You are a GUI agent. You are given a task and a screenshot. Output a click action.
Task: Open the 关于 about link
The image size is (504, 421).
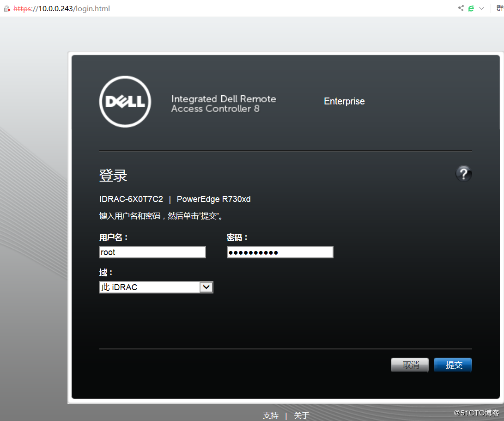[x=302, y=415]
